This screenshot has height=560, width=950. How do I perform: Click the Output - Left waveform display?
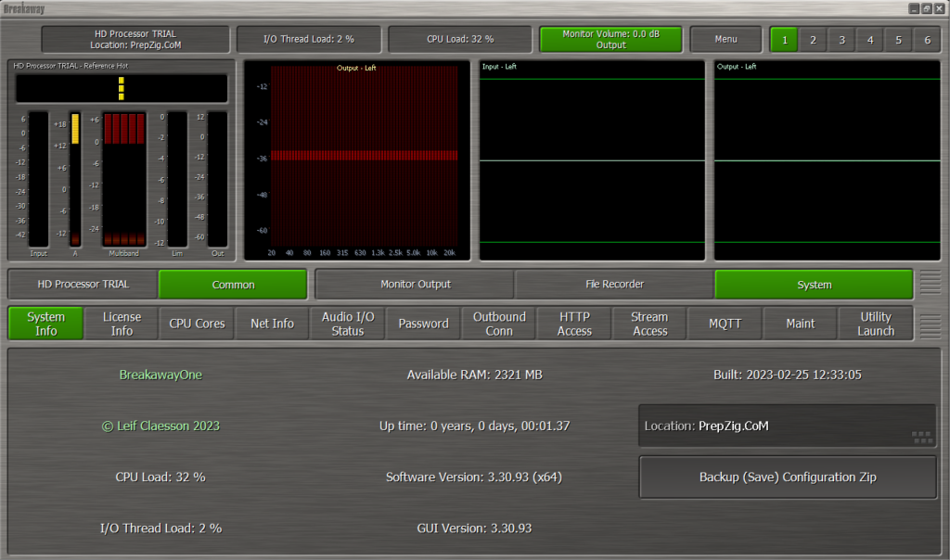[827, 160]
